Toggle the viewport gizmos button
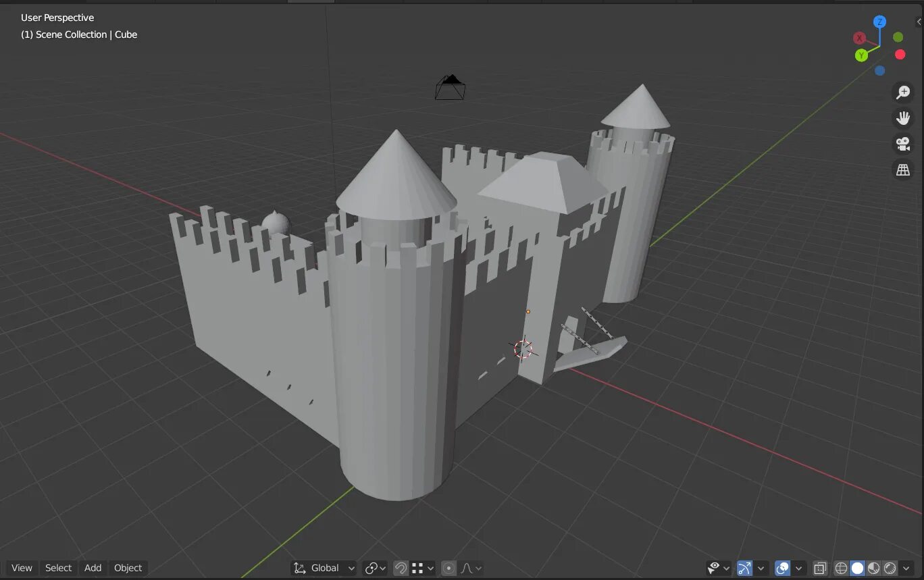The width and height of the screenshot is (924, 580). coord(744,568)
